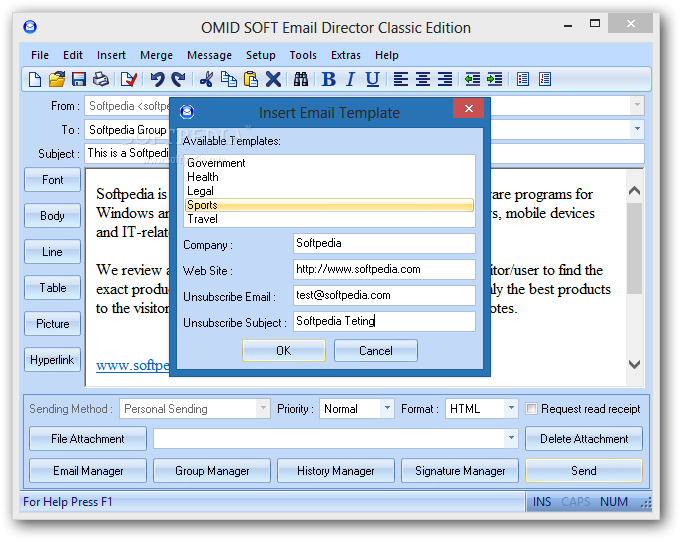
Task: Toggle Italic formatting
Action: point(350,79)
